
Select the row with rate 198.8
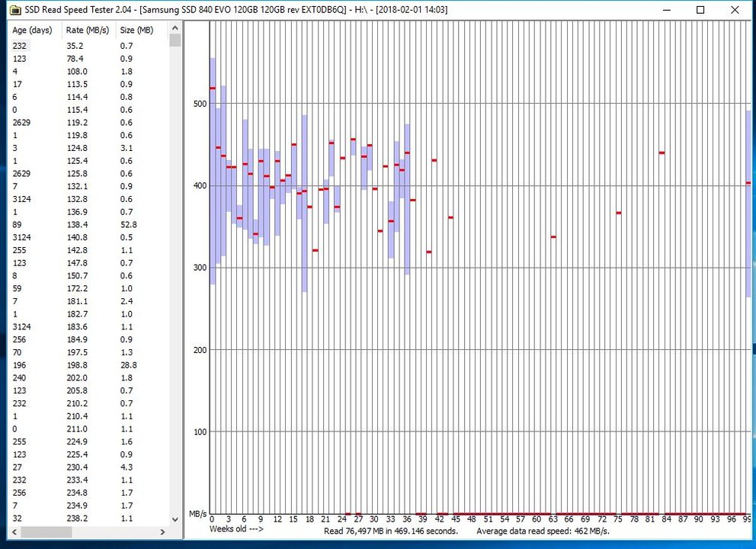pyautogui.click(x=89, y=365)
